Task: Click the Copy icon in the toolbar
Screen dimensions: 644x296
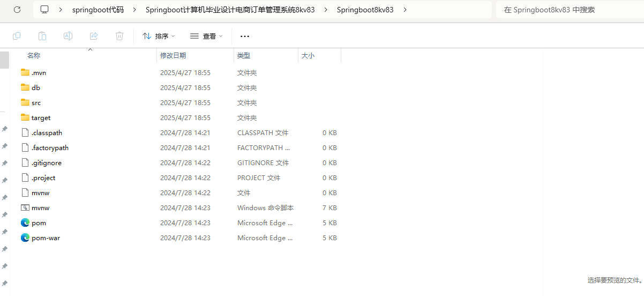Action: click(17, 36)
